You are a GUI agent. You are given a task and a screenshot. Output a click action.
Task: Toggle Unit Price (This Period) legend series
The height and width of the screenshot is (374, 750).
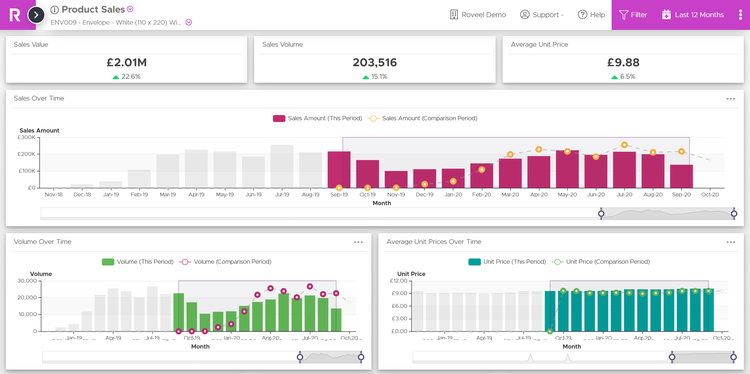point(507,262)
